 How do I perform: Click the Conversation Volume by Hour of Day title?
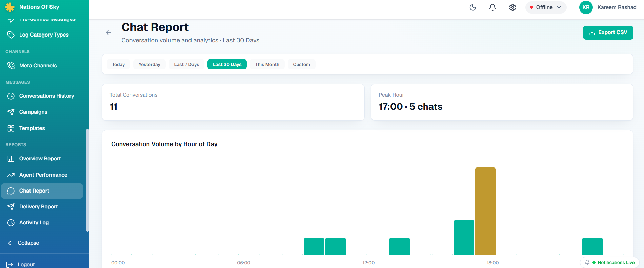164,144
